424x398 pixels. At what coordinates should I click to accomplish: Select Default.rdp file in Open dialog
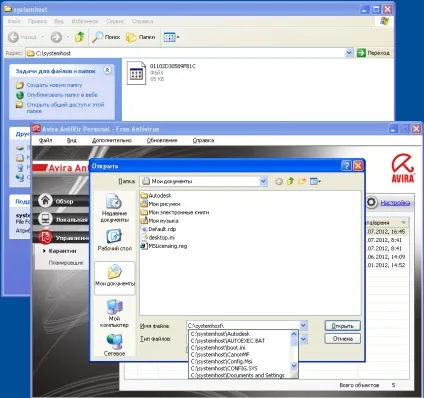[158, 229]
